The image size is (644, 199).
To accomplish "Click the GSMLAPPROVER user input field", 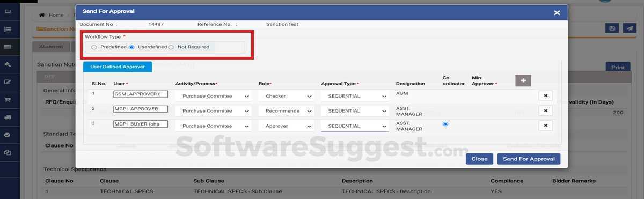I will point(141,94).
